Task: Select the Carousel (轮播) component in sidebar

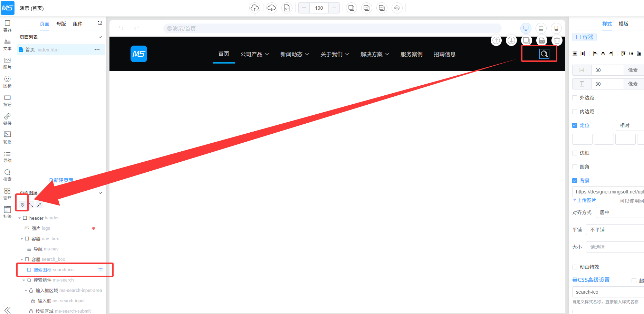Action: (7, 137)
